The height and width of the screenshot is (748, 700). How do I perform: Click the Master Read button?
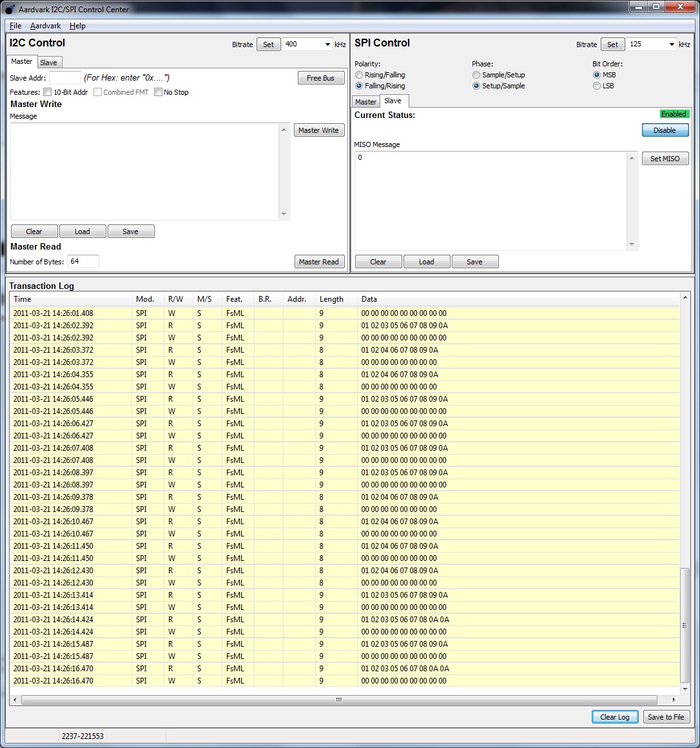point(319,261)
